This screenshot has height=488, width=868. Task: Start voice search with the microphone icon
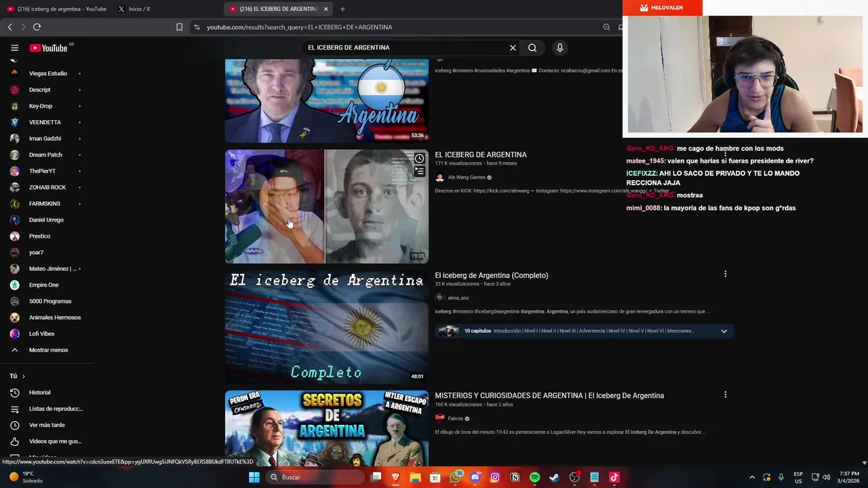click(559, 47)
